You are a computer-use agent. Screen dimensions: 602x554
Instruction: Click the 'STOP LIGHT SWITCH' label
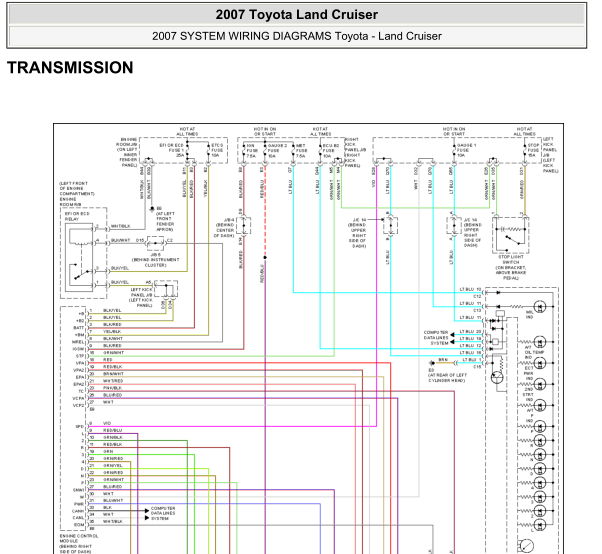tap(511, 259)
